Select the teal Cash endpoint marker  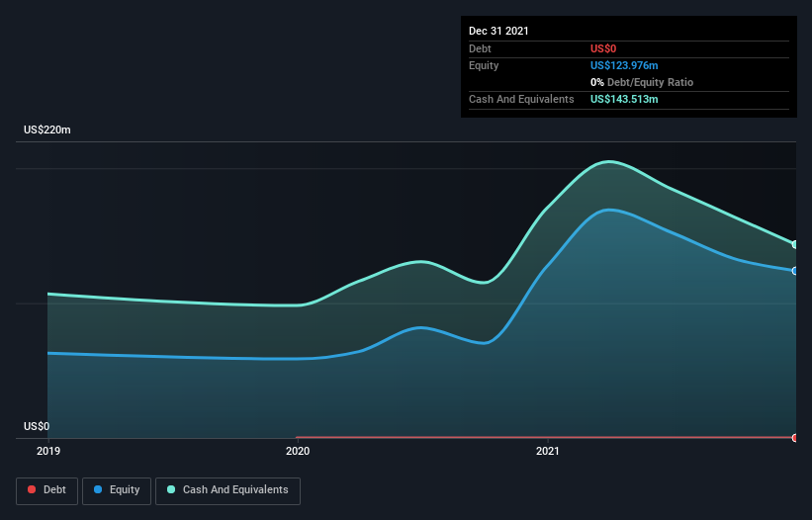tap(795, 244)
